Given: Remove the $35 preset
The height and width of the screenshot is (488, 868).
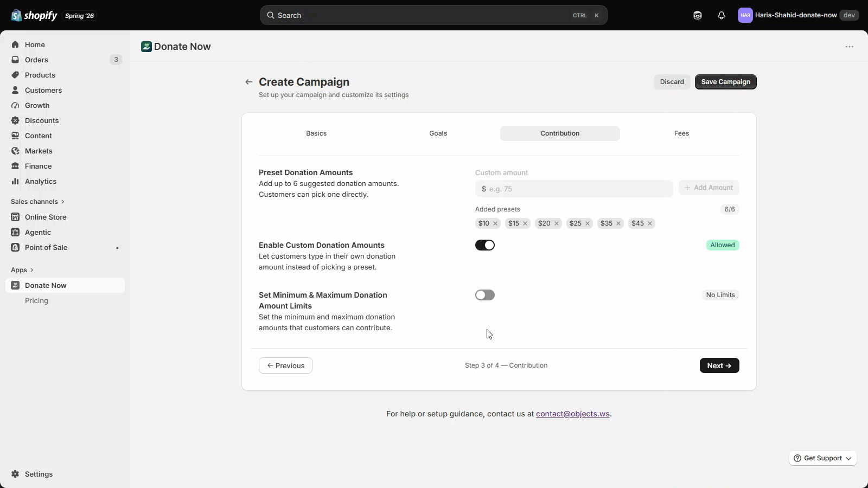Looking at the screenshot, I should click(x=618, y=223).
